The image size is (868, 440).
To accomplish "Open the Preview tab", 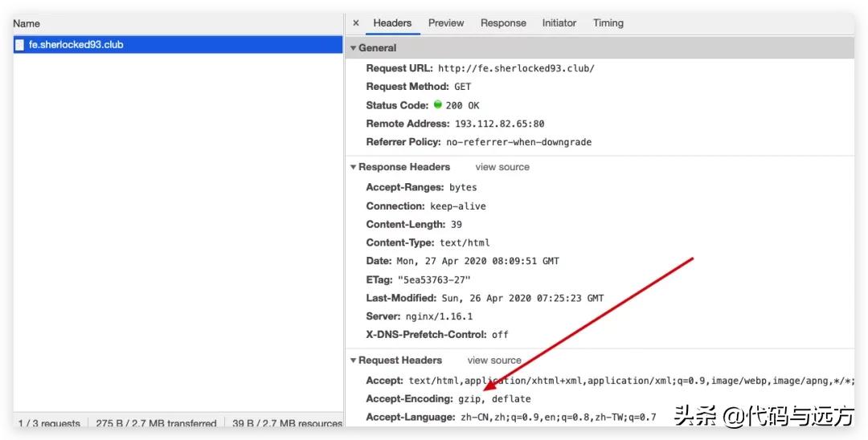I will pos(445,23).
